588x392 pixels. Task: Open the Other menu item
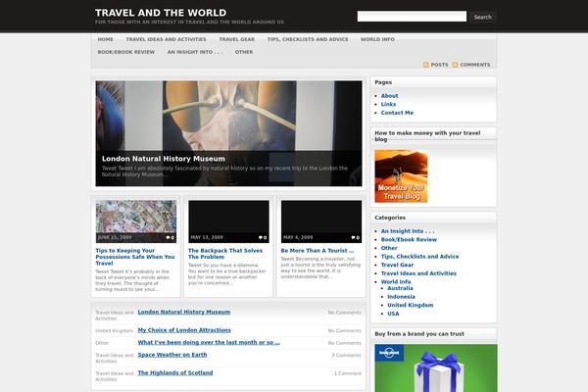click(x=244, y=52)
